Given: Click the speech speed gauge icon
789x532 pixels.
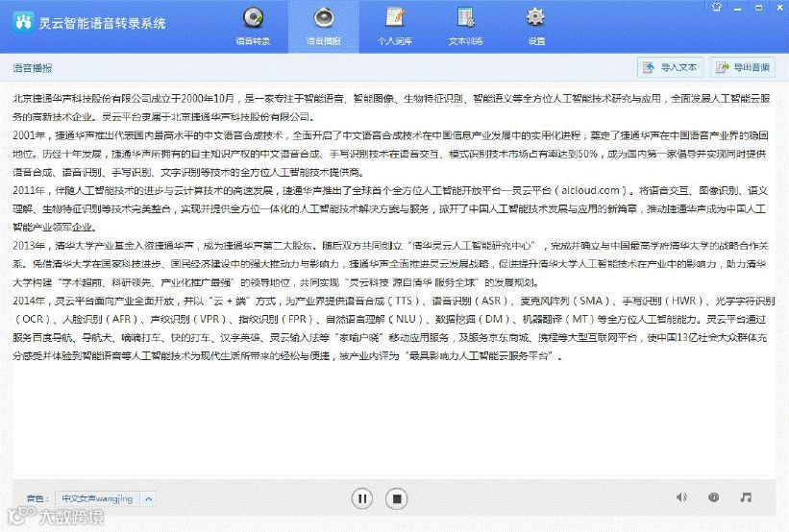Looking at the screenshot, I should 713,497.
